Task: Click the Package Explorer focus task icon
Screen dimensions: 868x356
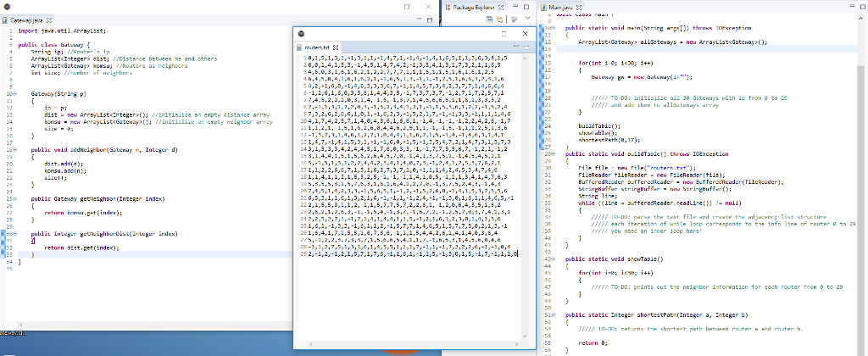Action: tap(515, 19)
